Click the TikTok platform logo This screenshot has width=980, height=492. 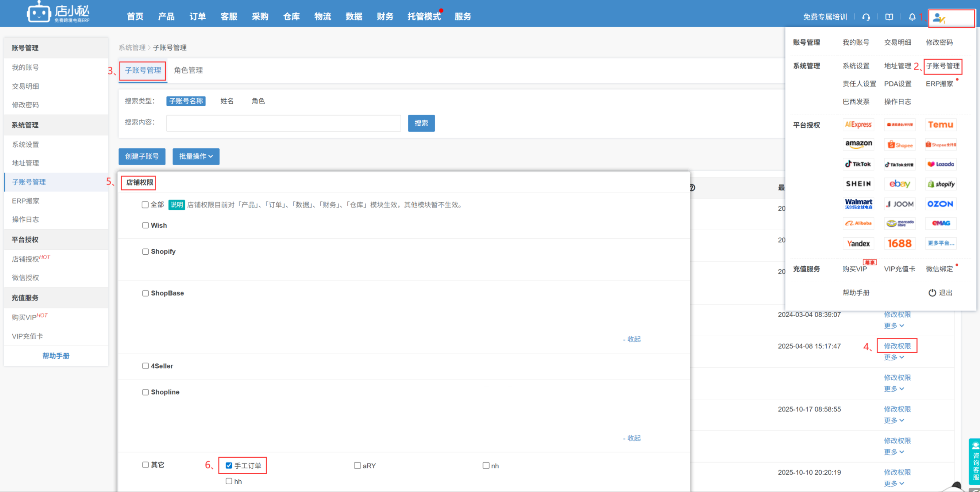[858, 164]
